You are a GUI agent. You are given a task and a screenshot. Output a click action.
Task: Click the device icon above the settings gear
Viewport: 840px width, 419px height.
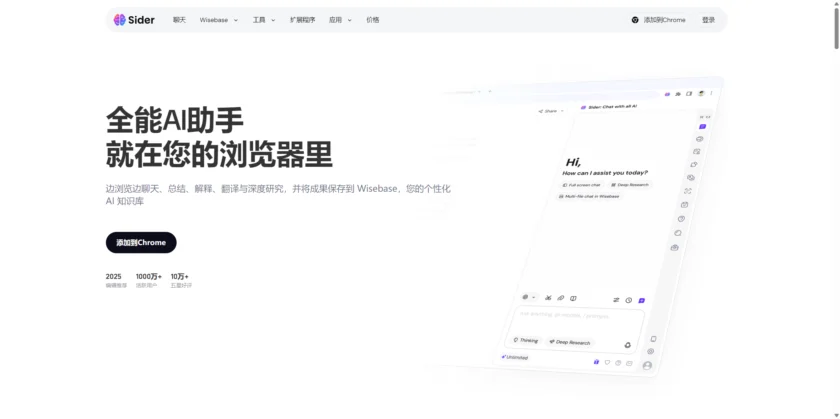click(653, 339)
